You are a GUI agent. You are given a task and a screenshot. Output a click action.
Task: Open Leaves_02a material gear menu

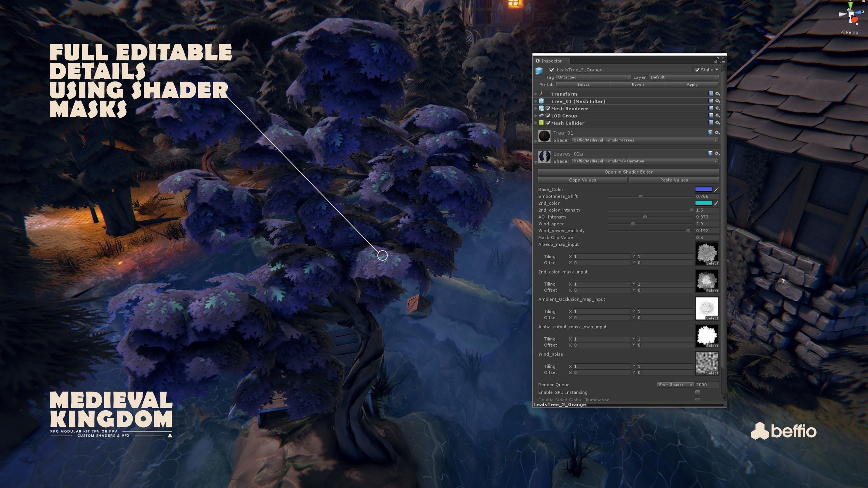click(x=717, y=153)
